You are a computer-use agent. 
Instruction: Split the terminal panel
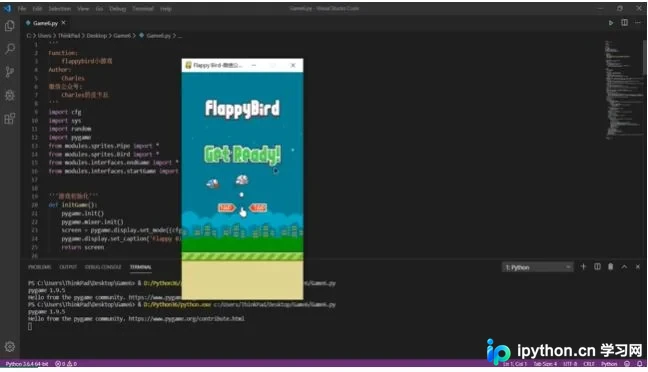597,267
